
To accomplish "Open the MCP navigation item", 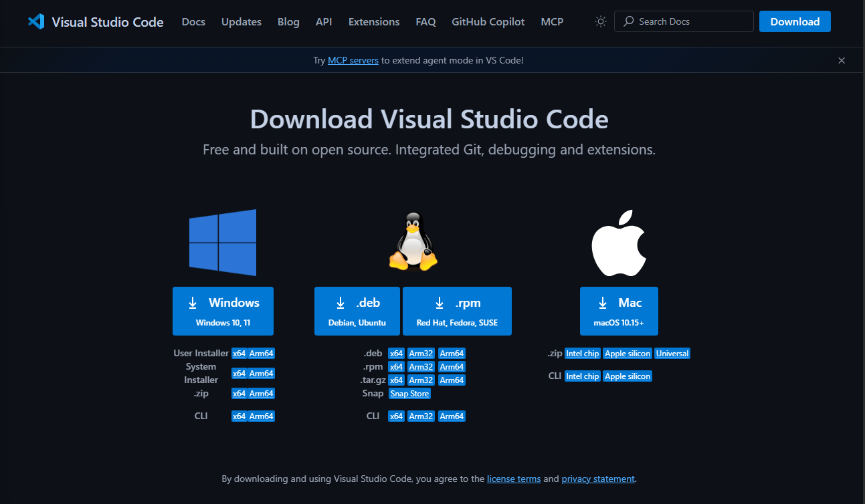I will pos(552,21).
